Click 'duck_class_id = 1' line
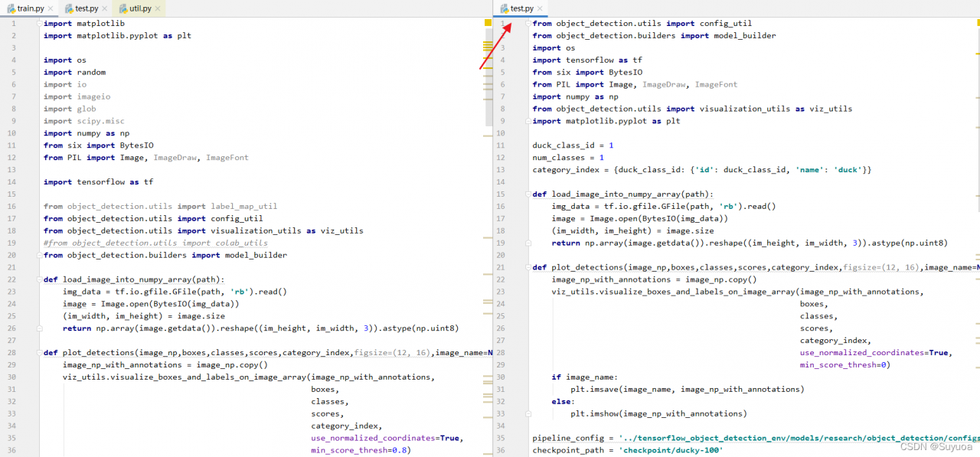980x457 pixels. click(573, 145)
